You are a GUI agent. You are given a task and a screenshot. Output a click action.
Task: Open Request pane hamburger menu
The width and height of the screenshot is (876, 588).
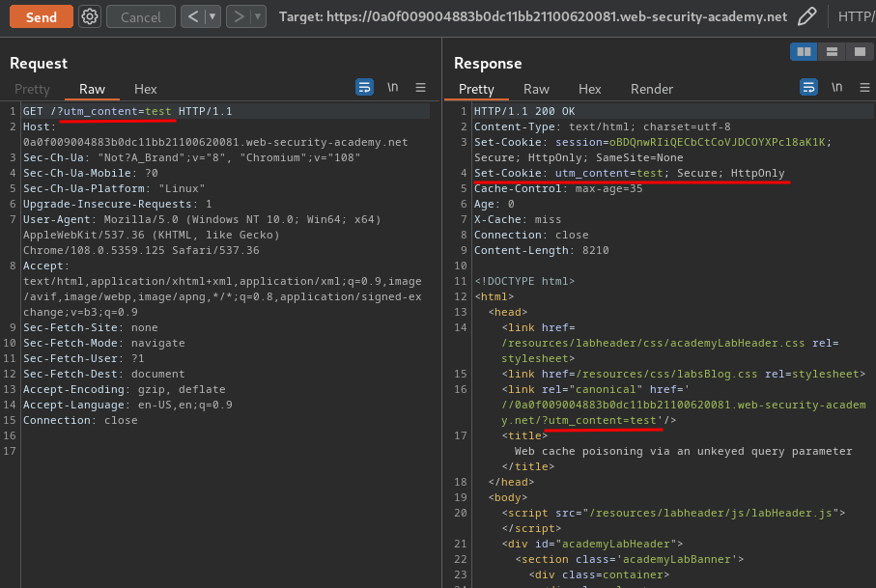pyautogui.click(x=421, y=87)
